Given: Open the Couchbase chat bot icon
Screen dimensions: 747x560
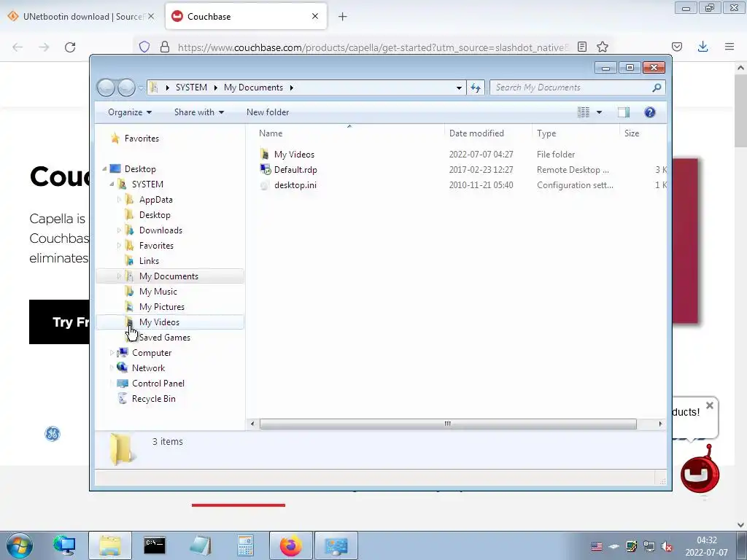Looking at the screenshot, I should tap(700, 474).
